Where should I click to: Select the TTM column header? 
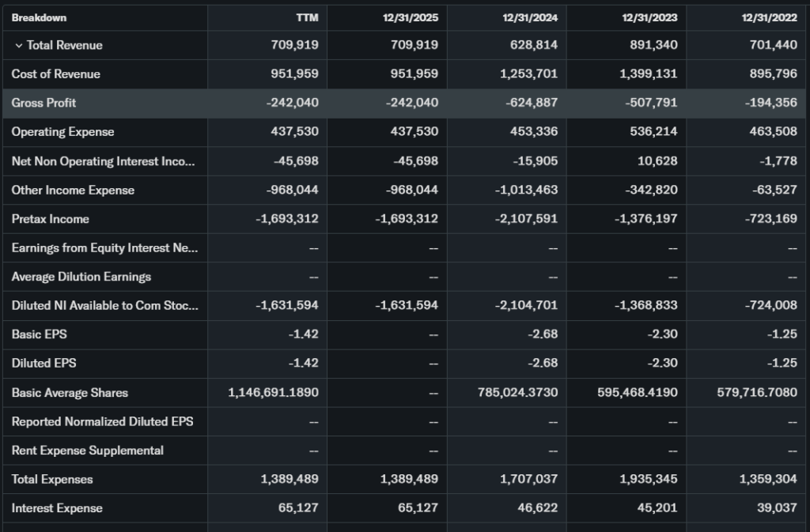pos(306,17)
